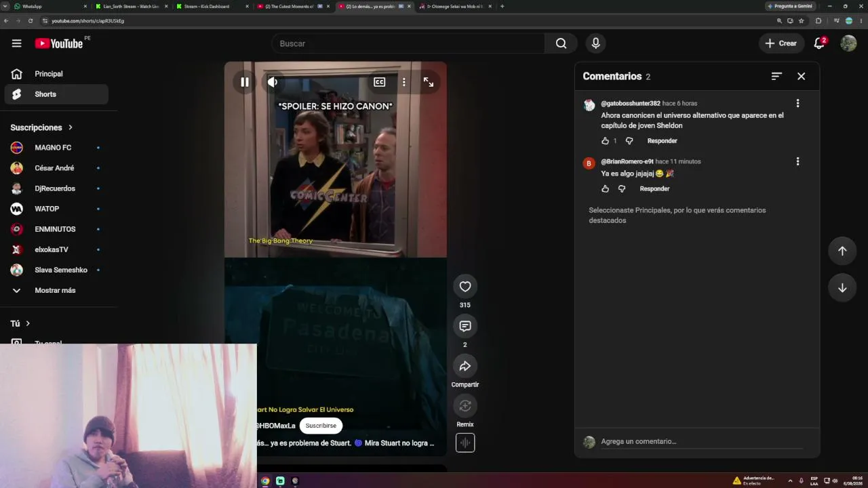Click the browser address bar URL
Image resolution: width=868 pixels, height=488 pixels.
87,21
